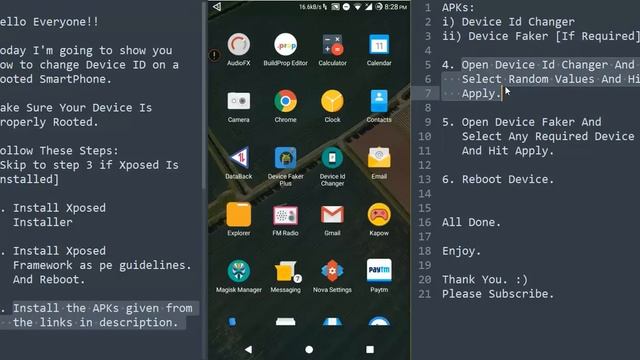
Task: Click the line 'ii) Device Faker [If Required]'
Action: [541, 36]
